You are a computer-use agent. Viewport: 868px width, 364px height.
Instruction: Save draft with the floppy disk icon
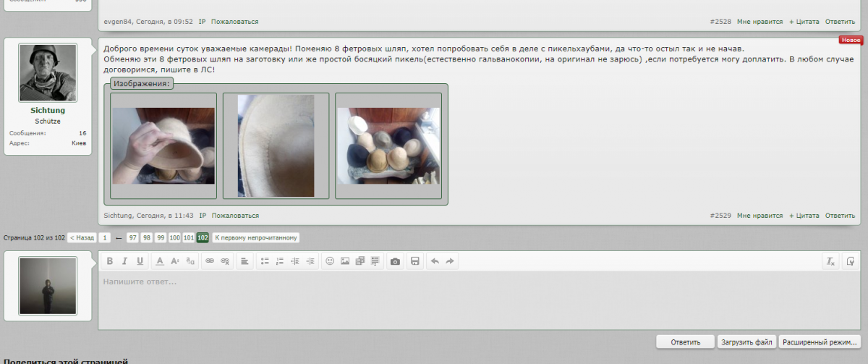pos(414,261)
